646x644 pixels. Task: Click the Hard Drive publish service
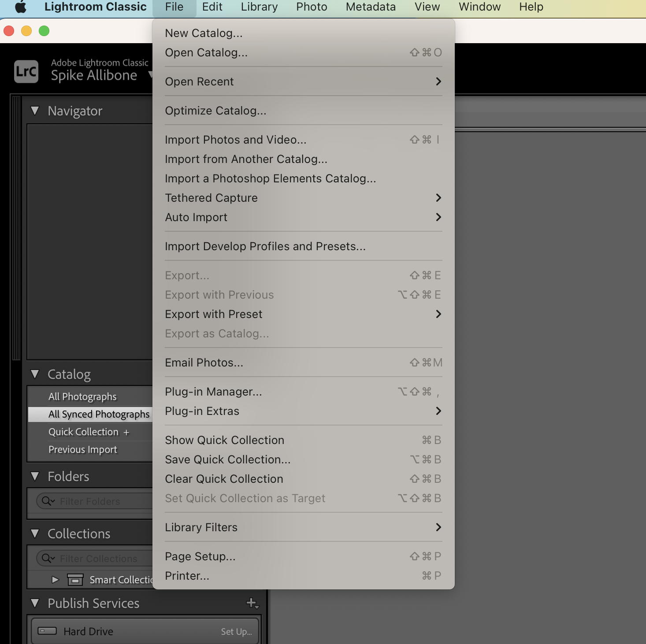tap(145, 631)
